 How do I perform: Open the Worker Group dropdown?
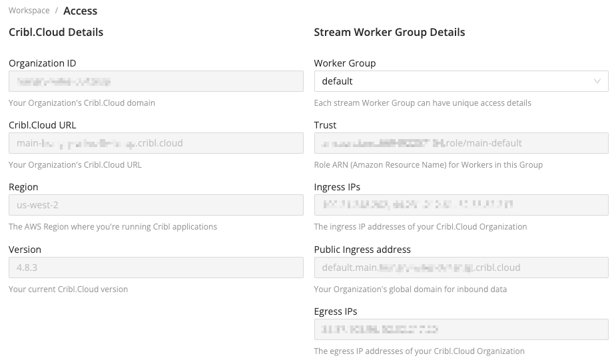click(462, 81)
